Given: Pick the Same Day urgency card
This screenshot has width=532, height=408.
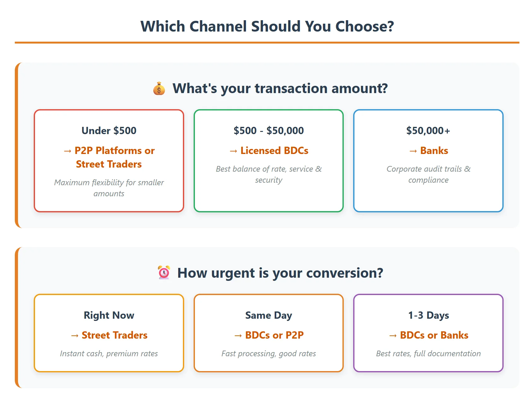Looking at the screenshot, I should 269,333.
